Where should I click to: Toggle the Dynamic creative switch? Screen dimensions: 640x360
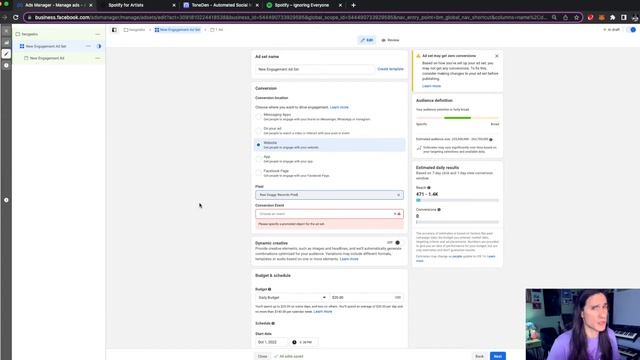coord(397,243)
